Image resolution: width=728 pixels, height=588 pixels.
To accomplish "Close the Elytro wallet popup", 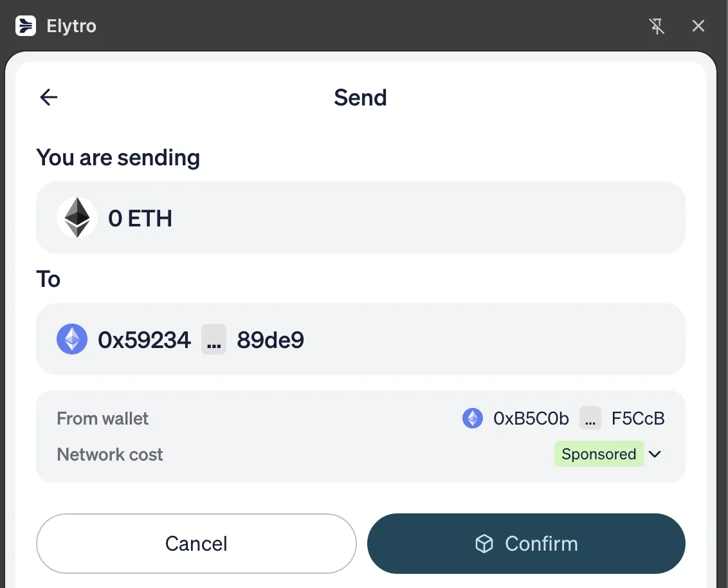I will click(x=698, y=26).
